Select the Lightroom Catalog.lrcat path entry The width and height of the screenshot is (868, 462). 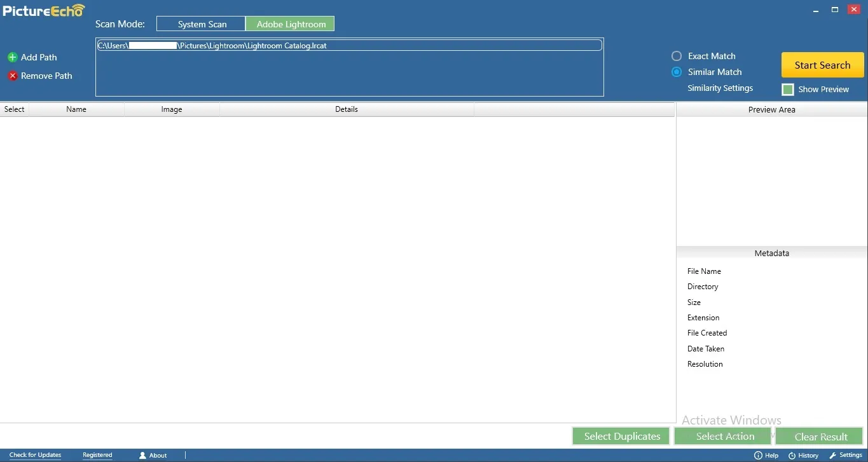(349, 45)
